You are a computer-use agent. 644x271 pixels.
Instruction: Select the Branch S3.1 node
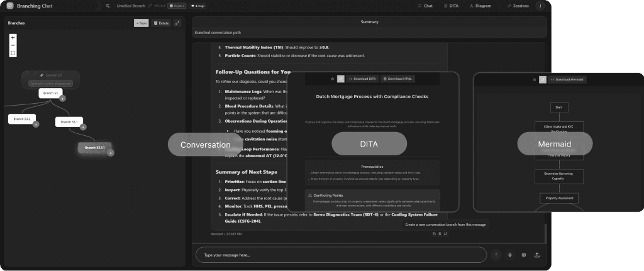(69, 122)
